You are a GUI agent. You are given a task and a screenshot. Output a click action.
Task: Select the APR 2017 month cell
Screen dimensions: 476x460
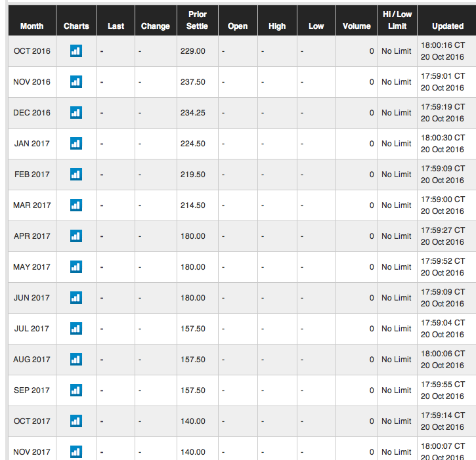coord(32,236)
